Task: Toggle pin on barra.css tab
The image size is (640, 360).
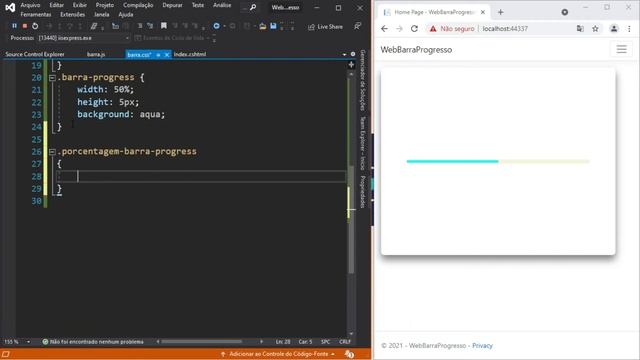Action: [x=158, y=55]
